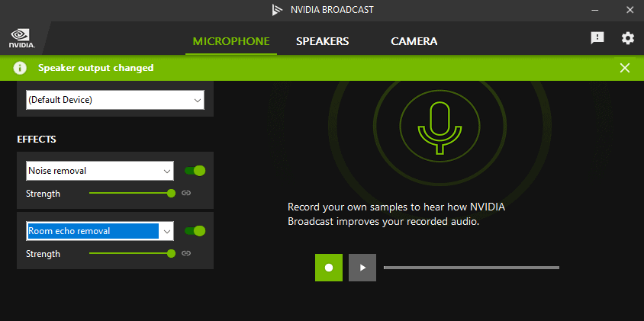Click the sample playback progress bar
The height and width of the screenshot is (321, 644).
click(x=472, y=268)
